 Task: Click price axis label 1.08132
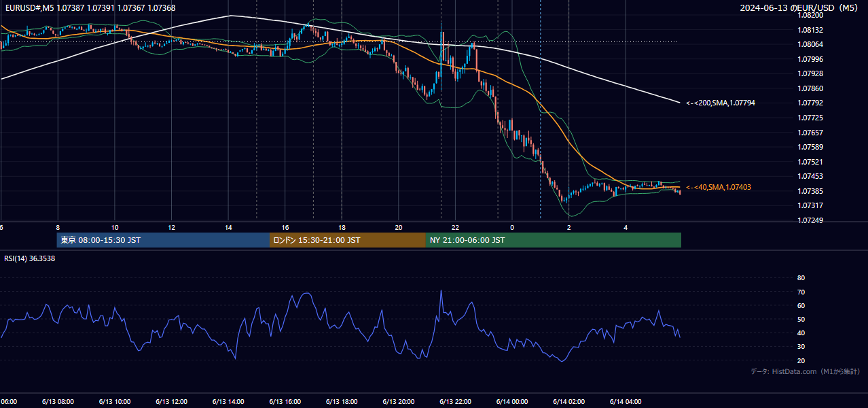click(810, 30)
